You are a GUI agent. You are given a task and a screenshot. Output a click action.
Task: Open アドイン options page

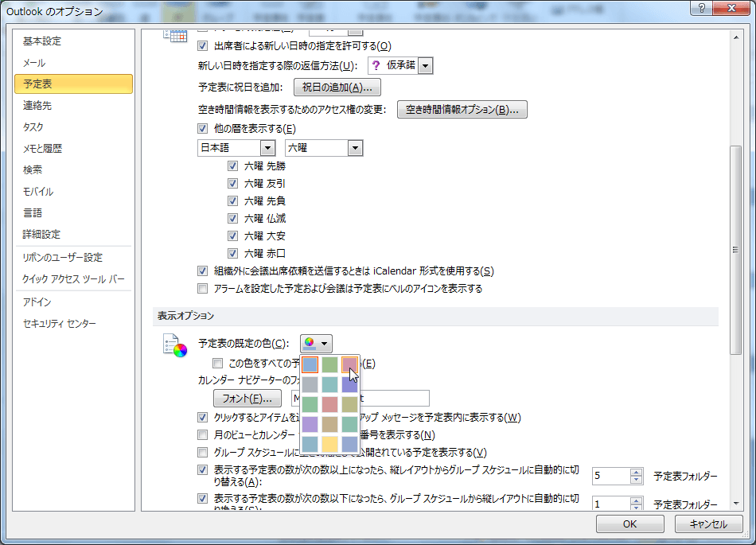tap(73, 302)
